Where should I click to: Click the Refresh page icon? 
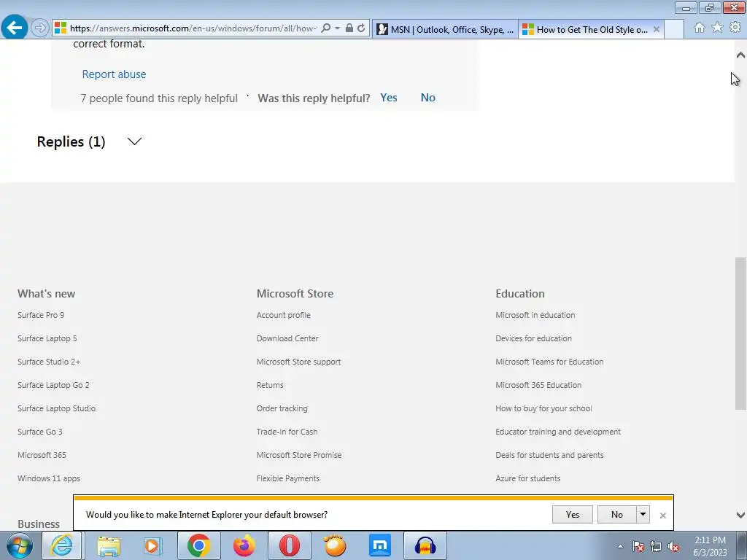[362, 28]
